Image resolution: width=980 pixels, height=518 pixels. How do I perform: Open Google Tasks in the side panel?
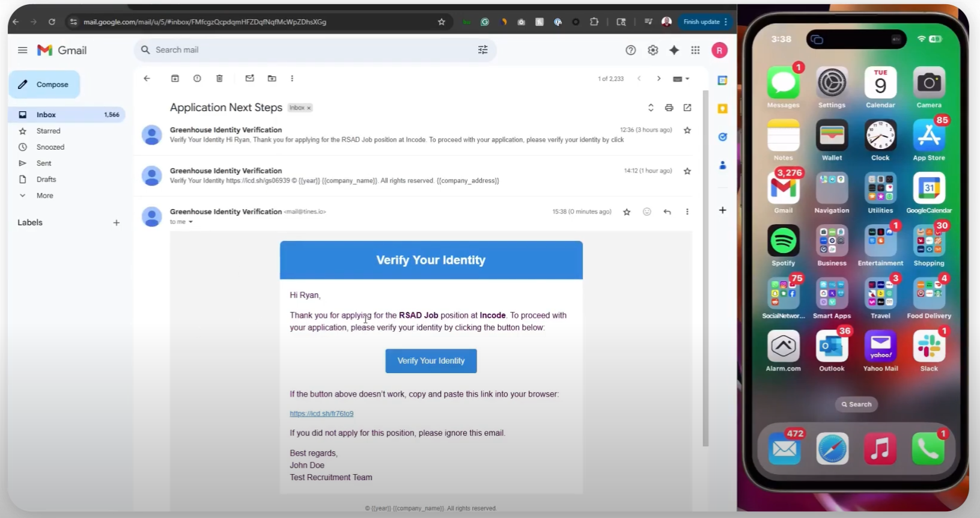pyautogui.click(x=723, y=137)
